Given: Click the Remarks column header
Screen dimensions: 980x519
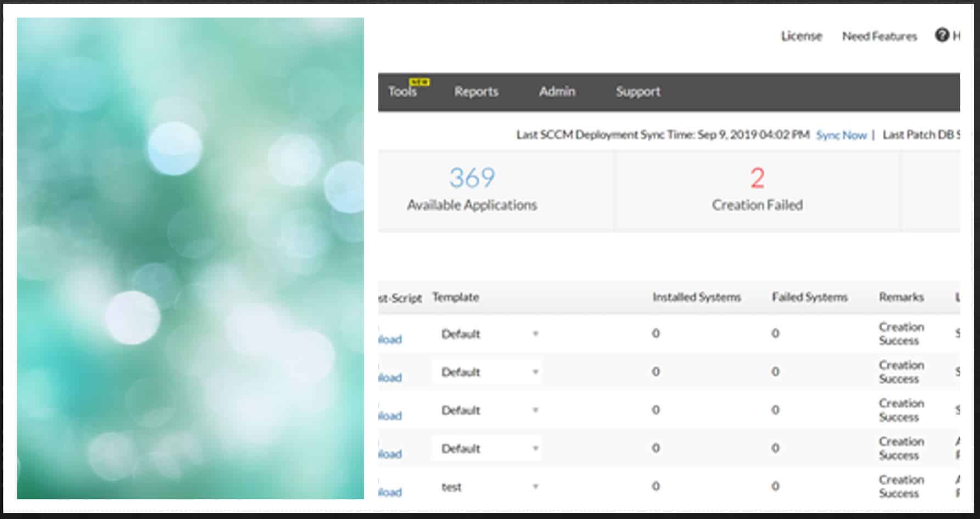Looking at the screenshot, I should coord(901,297).
